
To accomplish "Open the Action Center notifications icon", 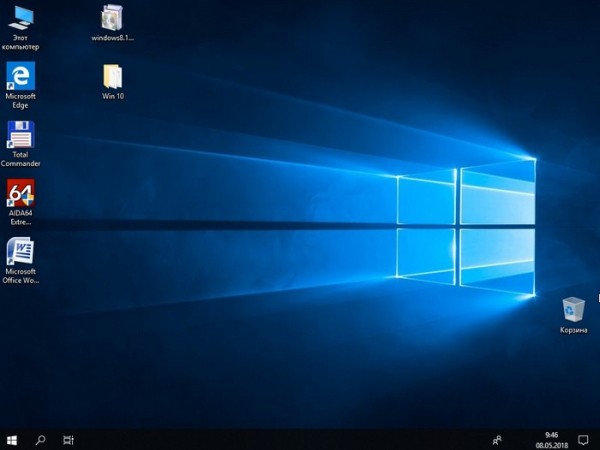I will coord(583,440).
